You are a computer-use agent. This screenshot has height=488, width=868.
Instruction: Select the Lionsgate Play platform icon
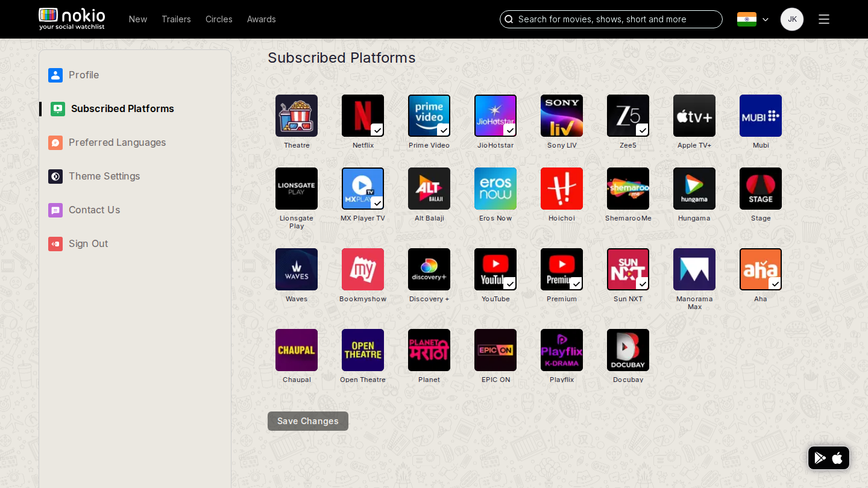[x=297, y=189]
